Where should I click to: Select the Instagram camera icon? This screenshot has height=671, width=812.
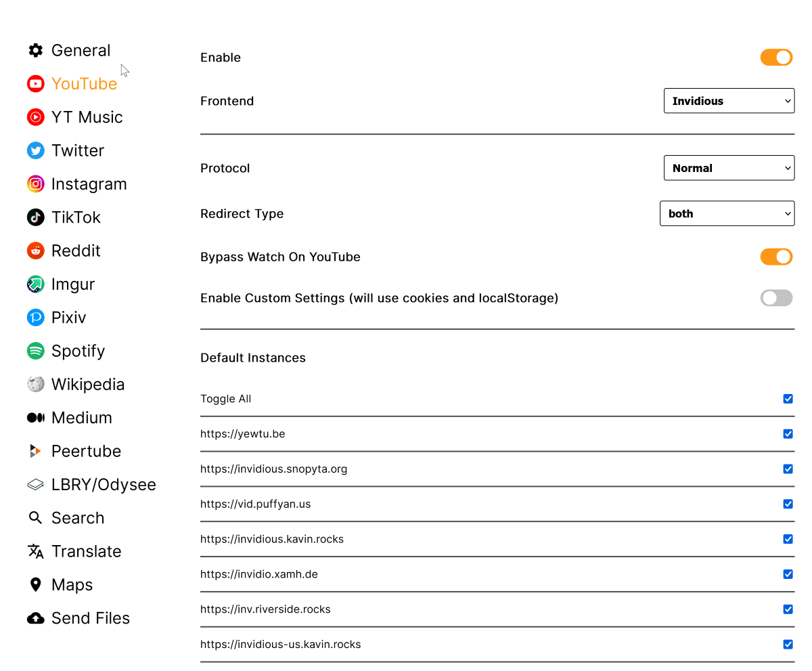point(35,183)
